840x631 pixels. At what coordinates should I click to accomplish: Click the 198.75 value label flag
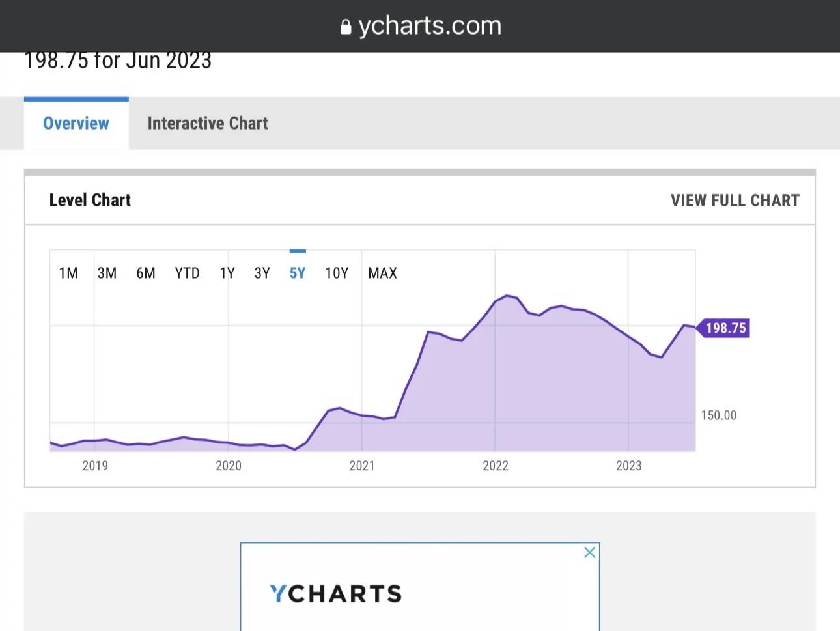pyautogui.click(x=725, y=328)
